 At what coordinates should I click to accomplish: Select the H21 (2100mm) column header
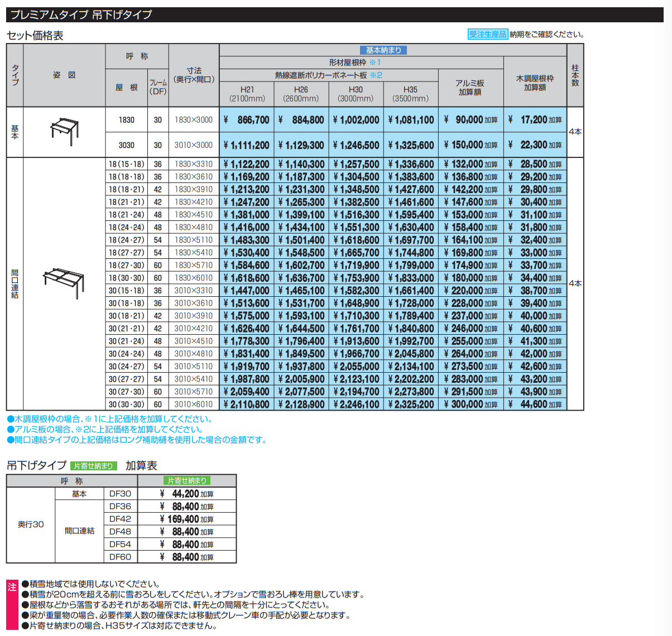tap(247, 94)
